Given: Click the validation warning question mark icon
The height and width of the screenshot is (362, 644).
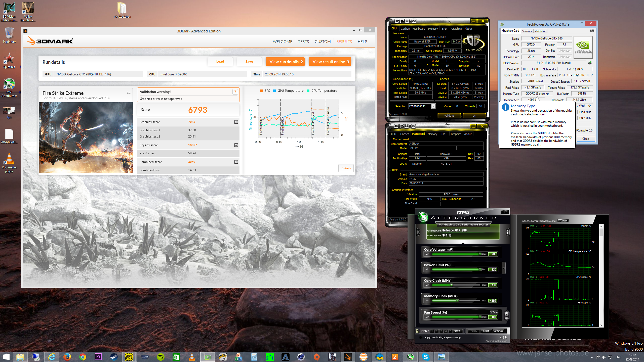Looking at the screenshot, I should 235,92.
